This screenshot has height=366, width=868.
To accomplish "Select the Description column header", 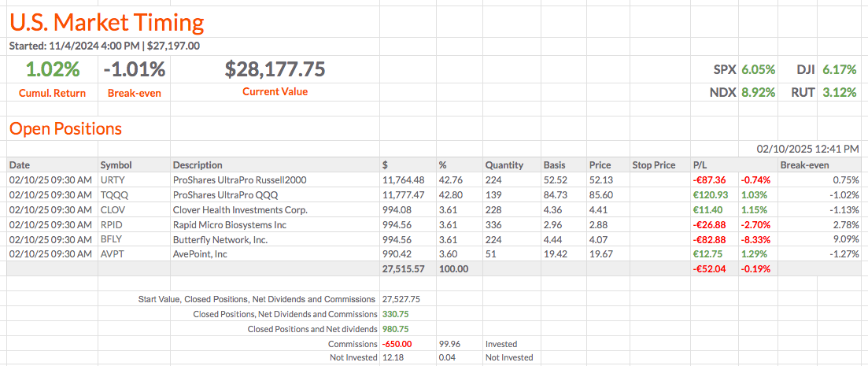I will 198,165.
